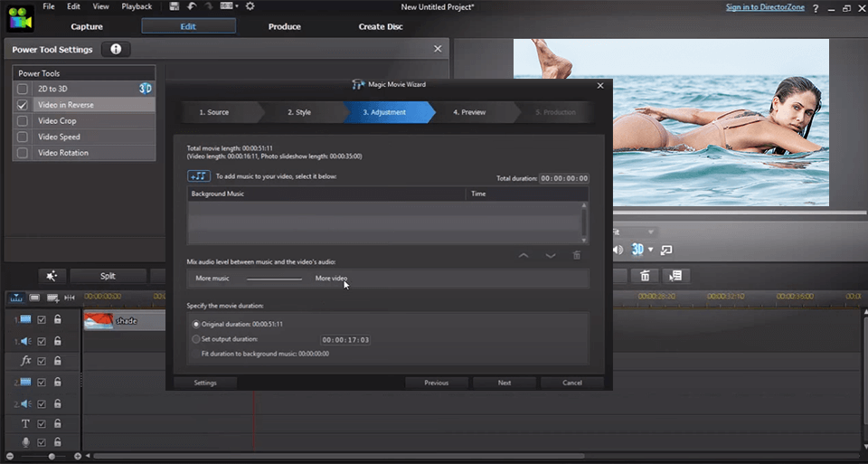The image size is (868, 464).
Task: Click the save project icon in toolbar
Action: point(175,6)
